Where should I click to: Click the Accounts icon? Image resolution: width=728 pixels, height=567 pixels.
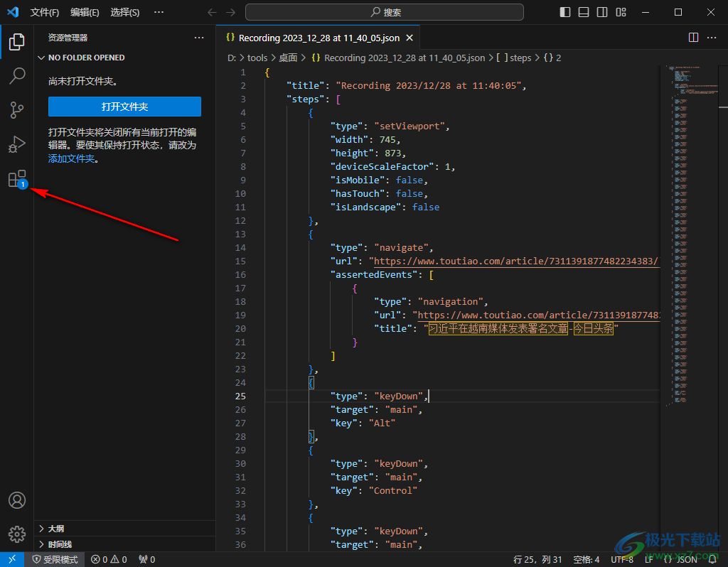point(17,500)
